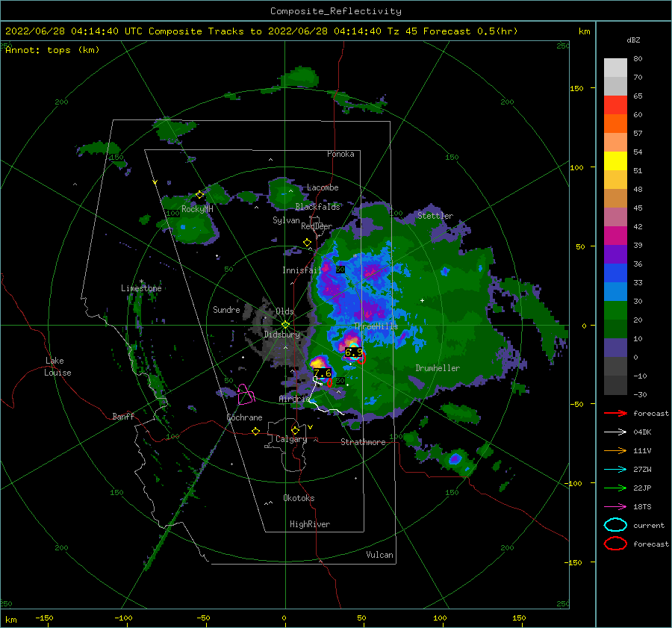Click the red forecast arrow in legend
This screenshot has height=628, width=672.
pos(615,413)
